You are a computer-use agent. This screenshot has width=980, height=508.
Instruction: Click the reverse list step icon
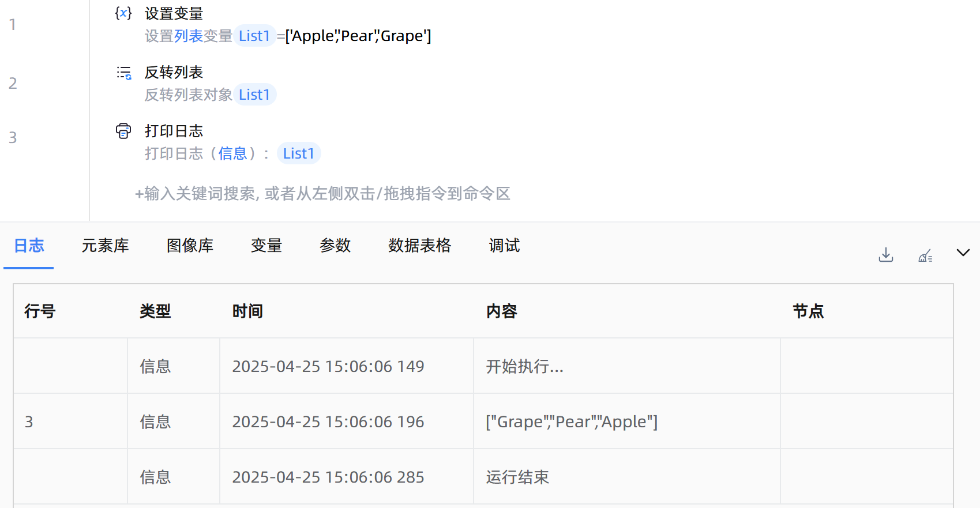click(123, 73)
